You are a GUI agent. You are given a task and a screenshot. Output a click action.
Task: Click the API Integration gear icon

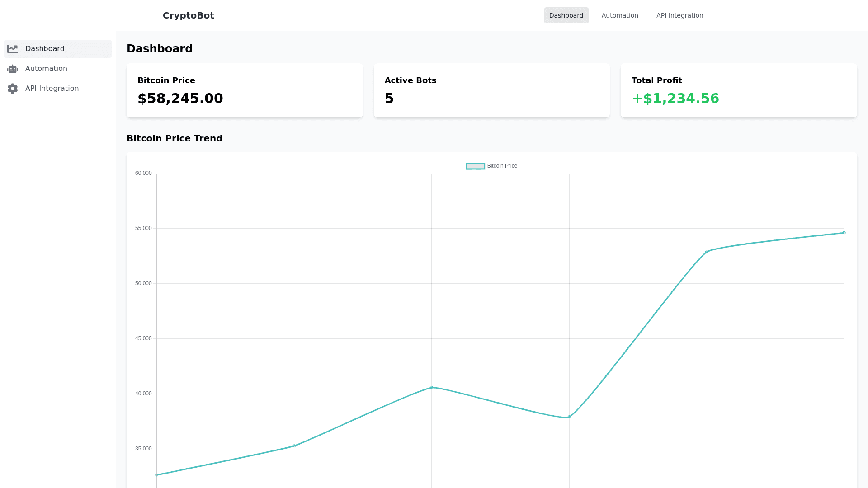[13, 89]
